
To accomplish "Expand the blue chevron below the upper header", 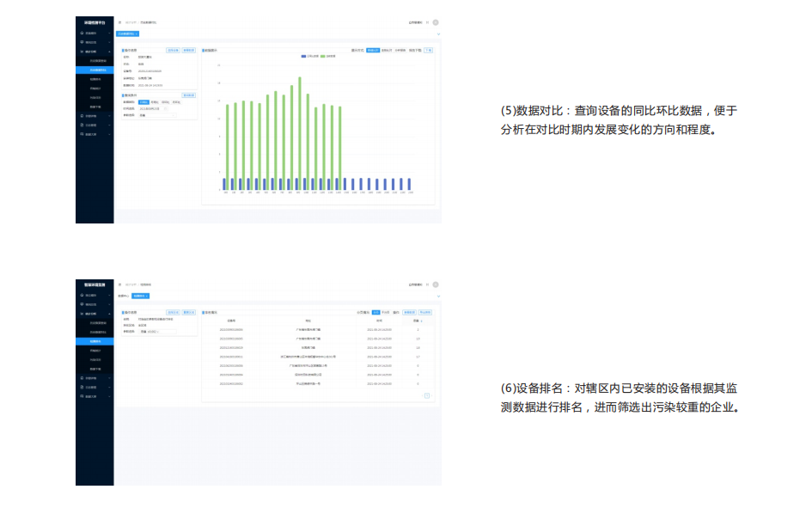I will click(438, 34).
